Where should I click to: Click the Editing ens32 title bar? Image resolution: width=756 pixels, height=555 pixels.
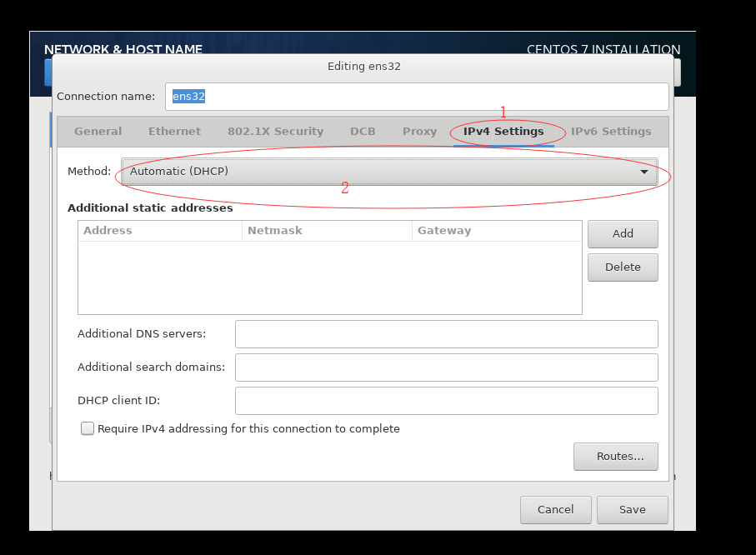[x=363, y=67]
